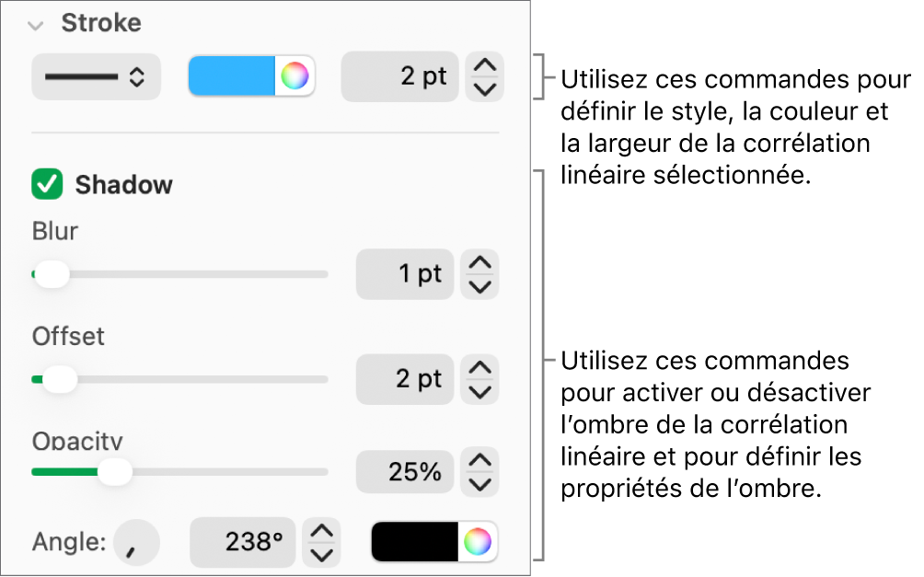Image resolution: width=924 pixels, height=577 pixels.
Task: Click the Opacity slider handle
Action: coord(116,471)
